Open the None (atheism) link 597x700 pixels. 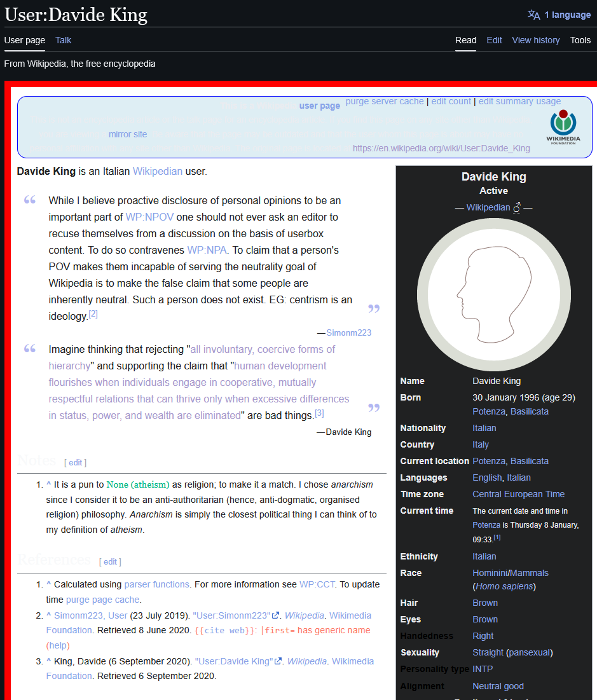point(138,484)
